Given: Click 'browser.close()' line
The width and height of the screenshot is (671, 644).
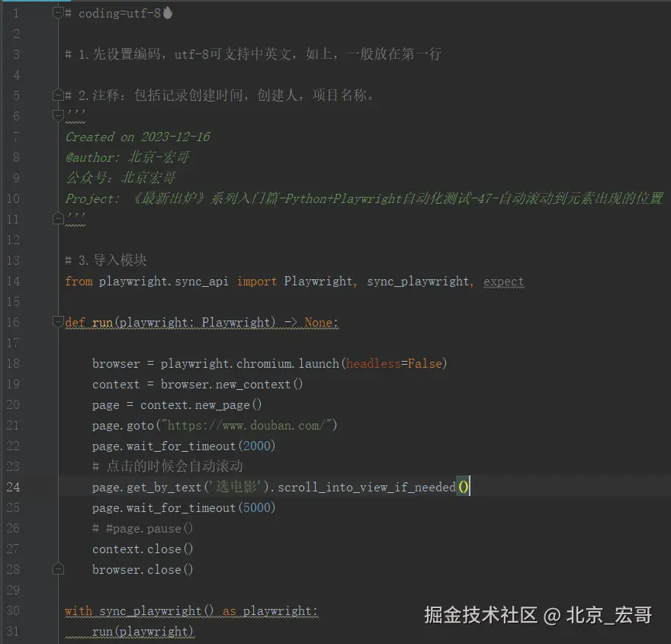Looking at the screenshot, I should coord(143,569).
